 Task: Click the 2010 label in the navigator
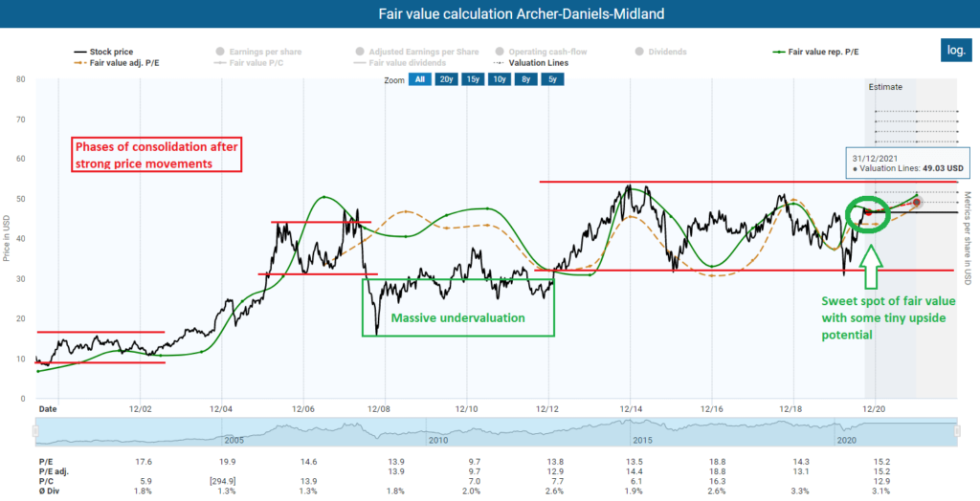pos(436,441)
